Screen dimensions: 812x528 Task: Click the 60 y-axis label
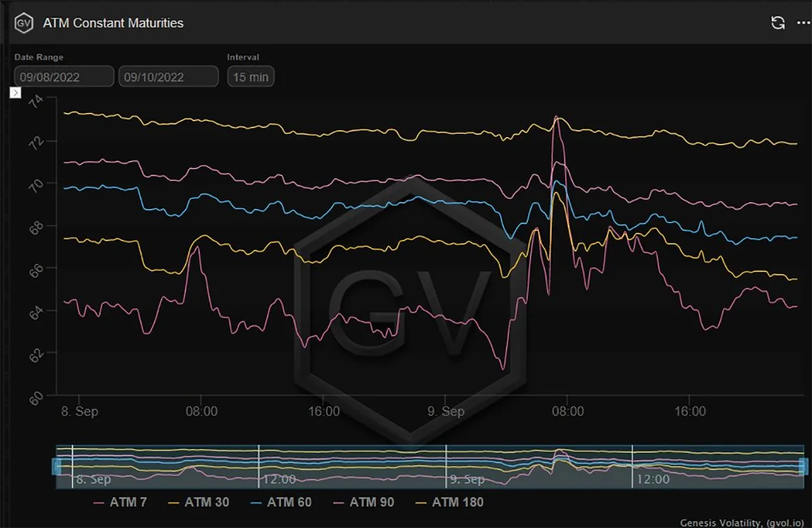[36, 398]
